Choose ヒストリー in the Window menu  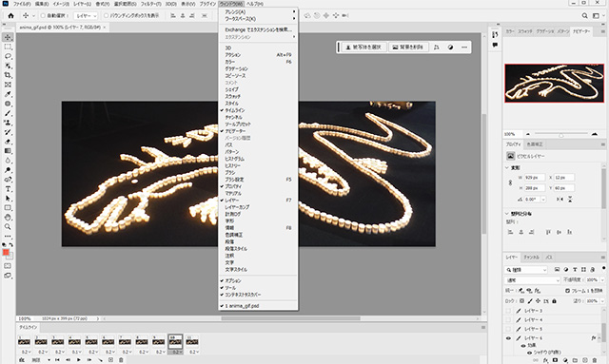click(258, 165)
